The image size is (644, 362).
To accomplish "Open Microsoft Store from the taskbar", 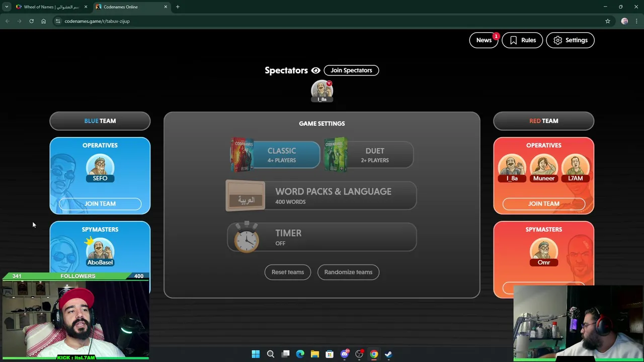I will click(330, 354).
